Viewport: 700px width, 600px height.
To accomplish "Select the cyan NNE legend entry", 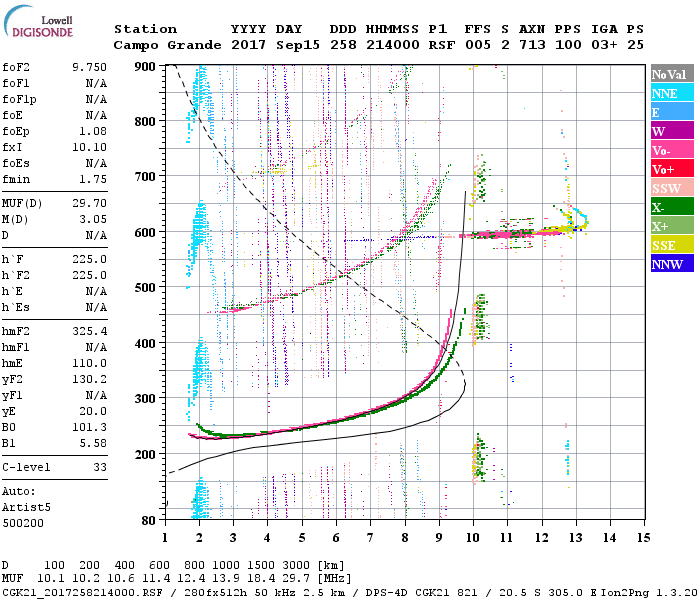I will tap(670, 93).
